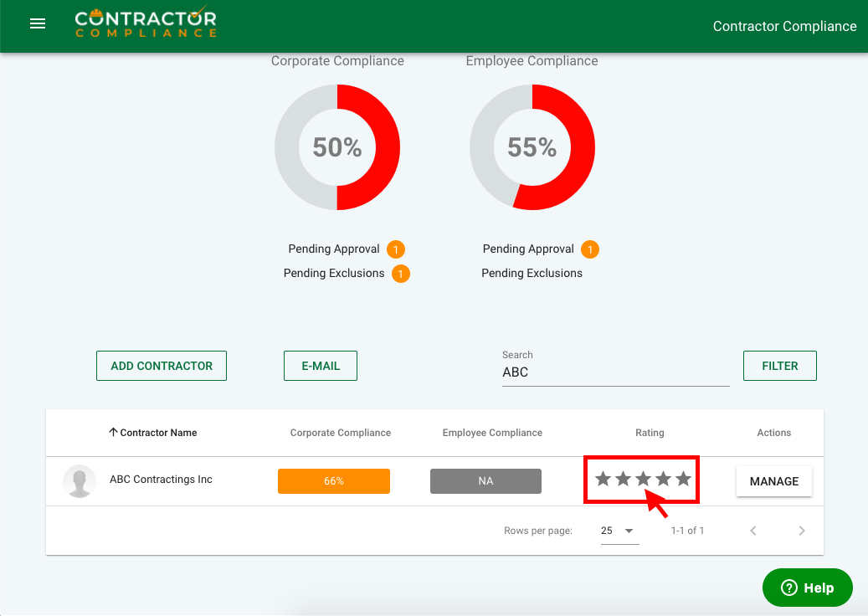Viewport: 868px width, 616px height.
Task: Click Employee Pending Approval badge
Action: (590, 249)
